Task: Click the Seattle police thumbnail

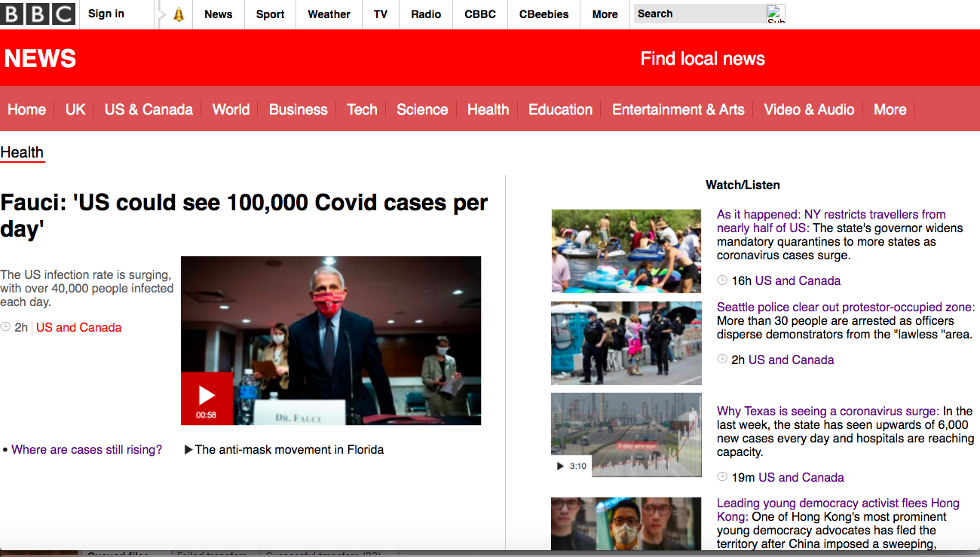Action: [626, 343]
